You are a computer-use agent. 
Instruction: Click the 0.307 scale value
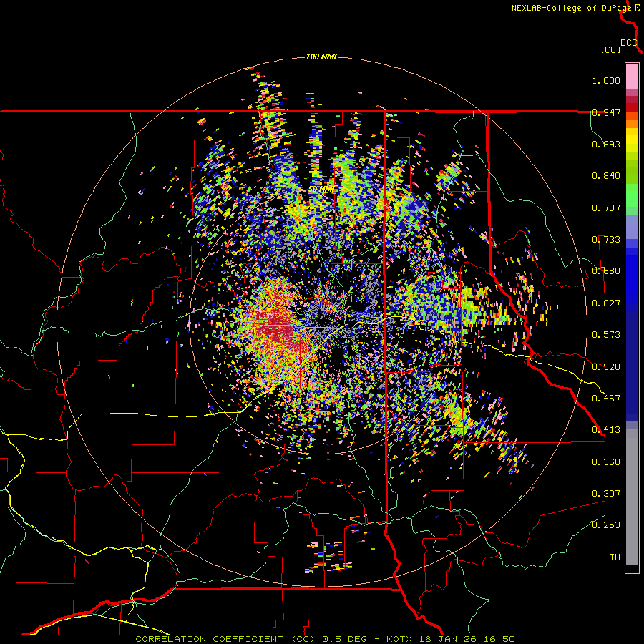606,493
